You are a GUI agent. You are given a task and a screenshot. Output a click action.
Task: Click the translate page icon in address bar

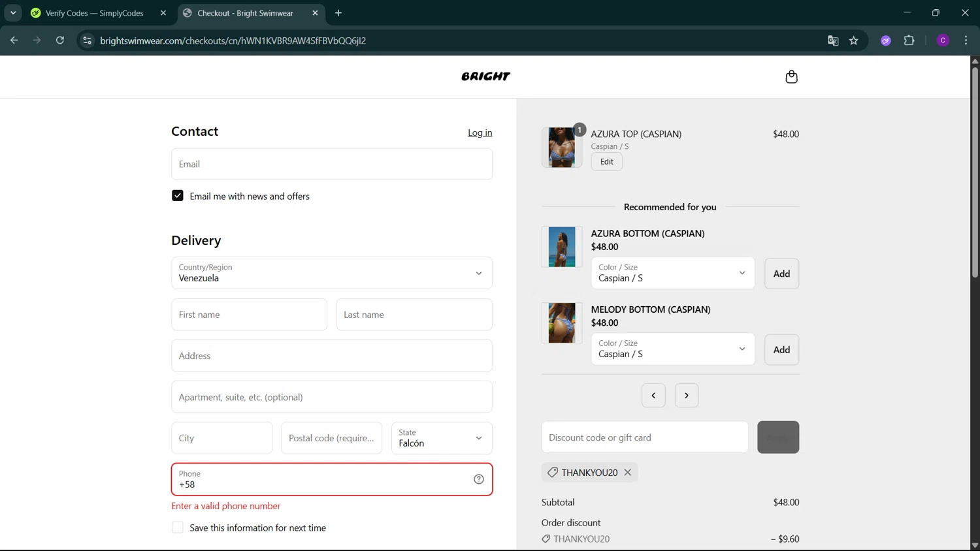click(833, 40)
